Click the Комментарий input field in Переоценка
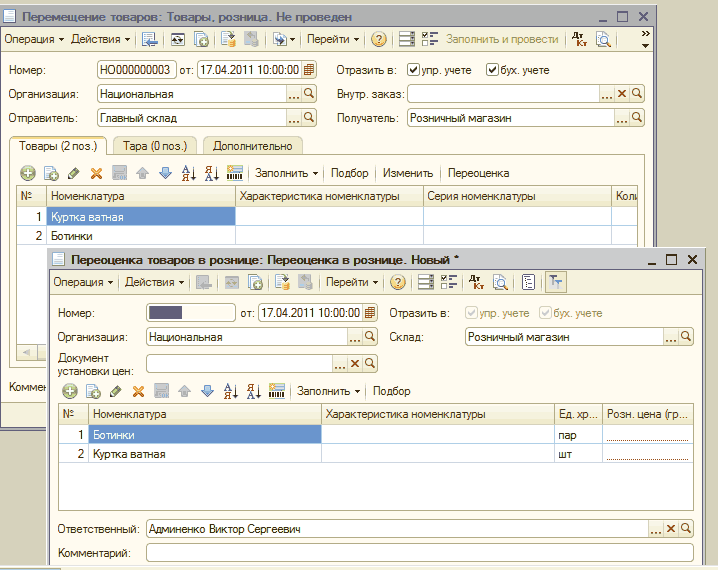Screen dimensions: 718x570 (x=419, y=552)
